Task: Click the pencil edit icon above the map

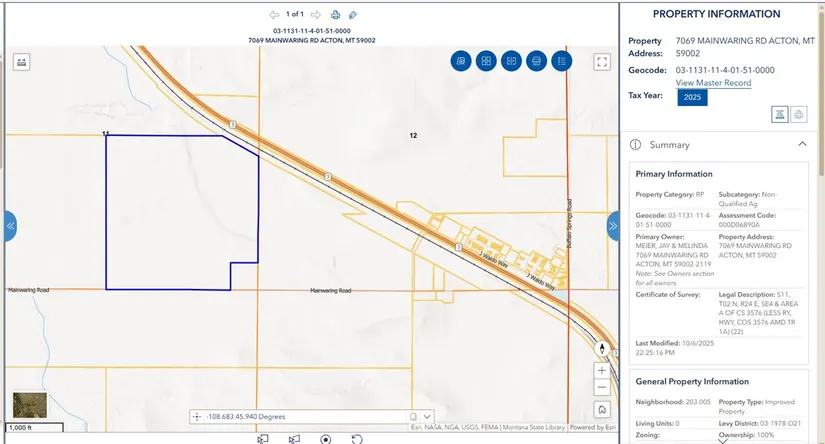Action: coord(353,15)
